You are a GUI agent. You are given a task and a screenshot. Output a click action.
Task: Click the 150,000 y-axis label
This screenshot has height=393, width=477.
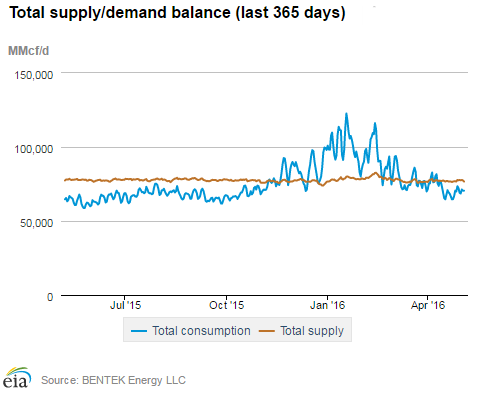click(x=33, y=75)
